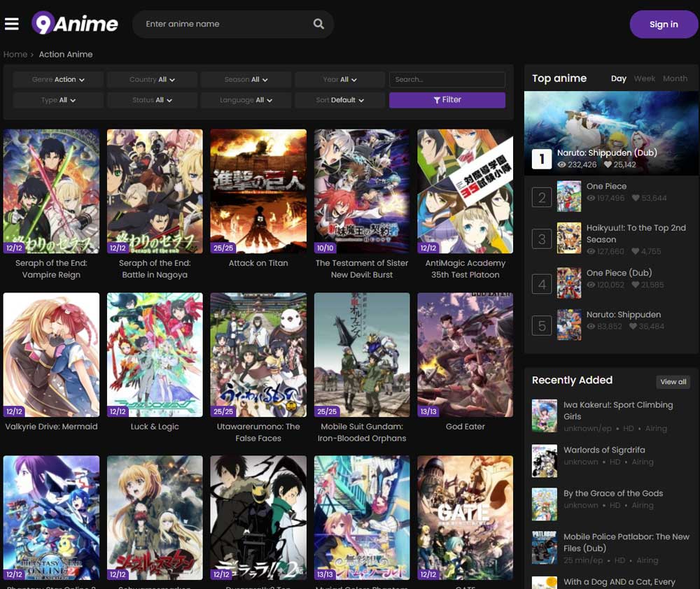700x589 pixels.
Task: Open Utawarerumono: The False Faces poster
Action: click(x=258, y=355)
